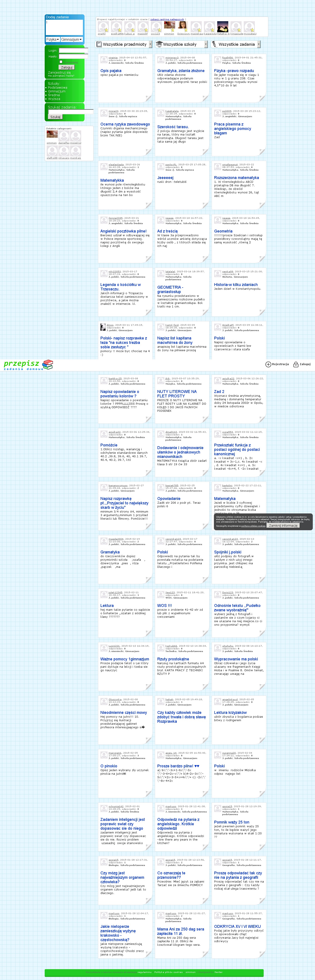The height and width of the screenshot is (980, 315).
Task: Open the Fizyka subject dropdown
Action: click(53, 40)
